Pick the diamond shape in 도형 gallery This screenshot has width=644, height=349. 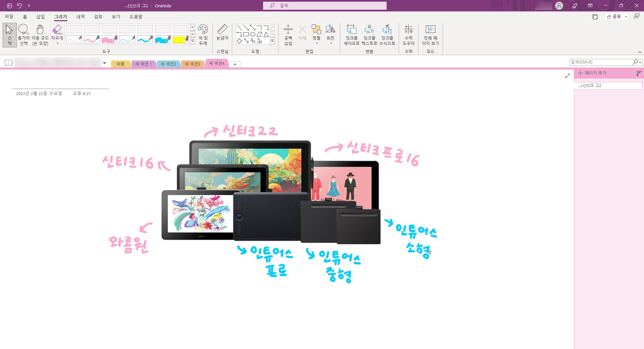click(x=239, y=41)
